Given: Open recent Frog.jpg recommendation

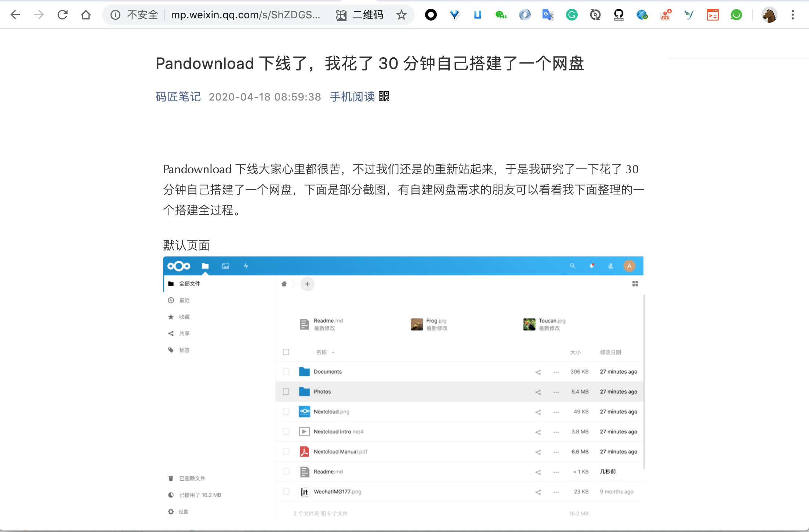Looking at the screenshot, I should pyautogui.click(x=429, y=324).
